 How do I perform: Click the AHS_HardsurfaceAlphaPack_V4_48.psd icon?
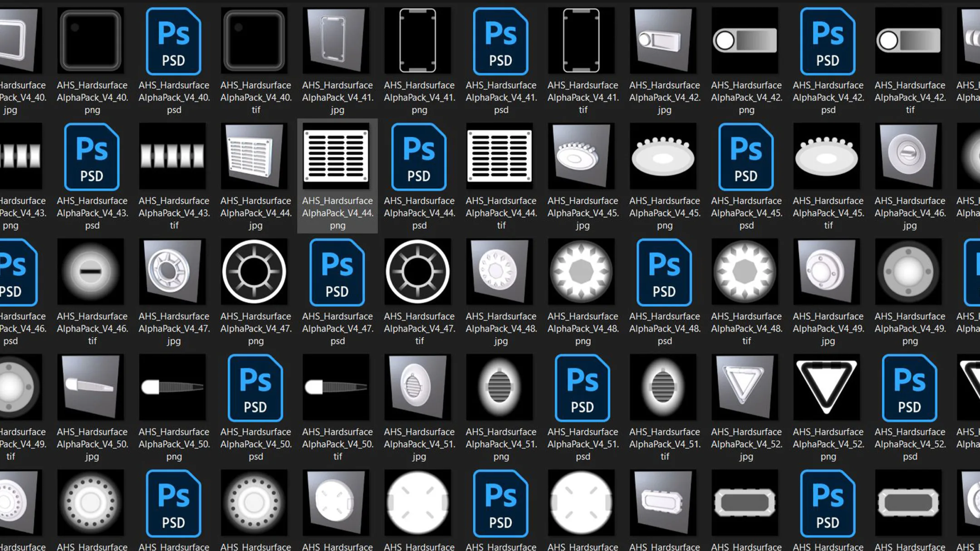tap(664, 272)
